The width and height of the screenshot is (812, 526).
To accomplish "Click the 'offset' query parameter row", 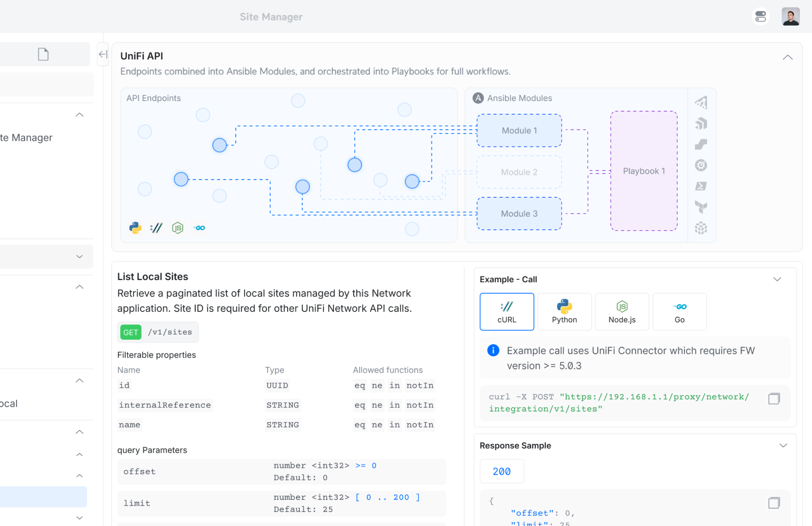I will 282,471.
